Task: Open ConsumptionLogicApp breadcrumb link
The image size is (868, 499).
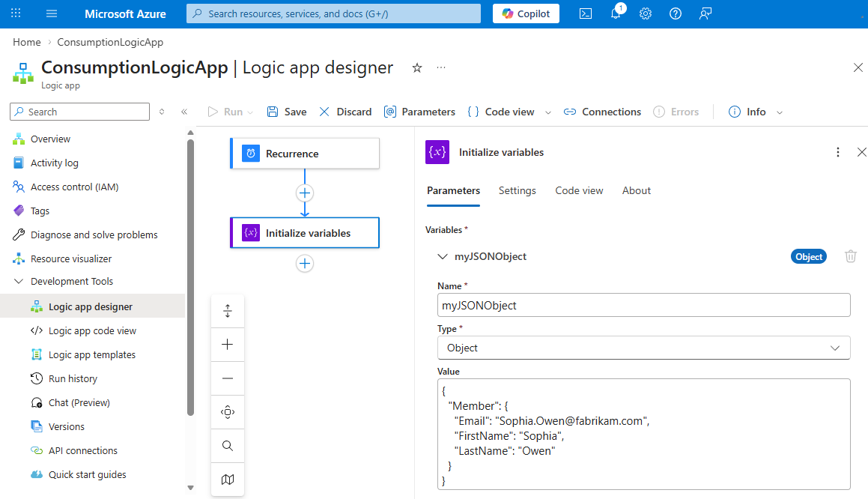Action: 110,42
